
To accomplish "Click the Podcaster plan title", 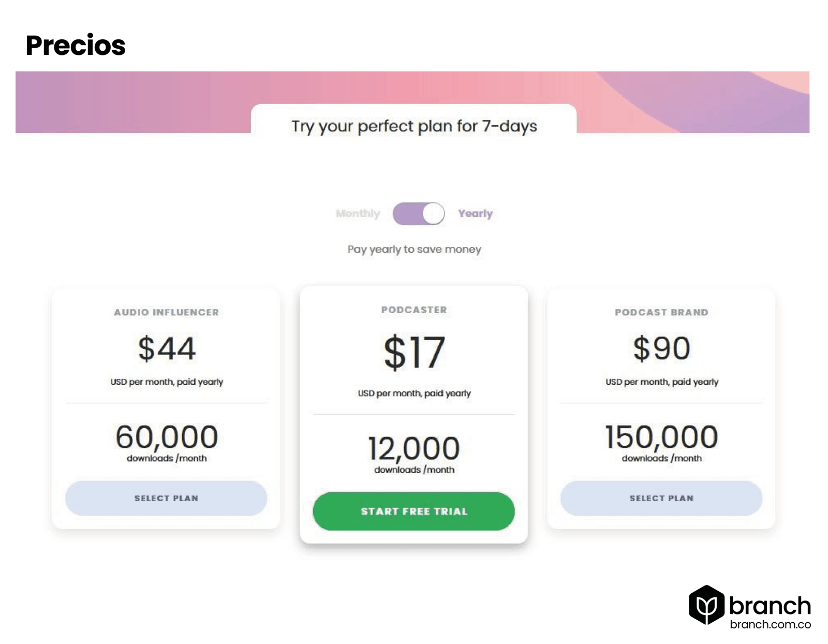I will [x=414, y=310].
